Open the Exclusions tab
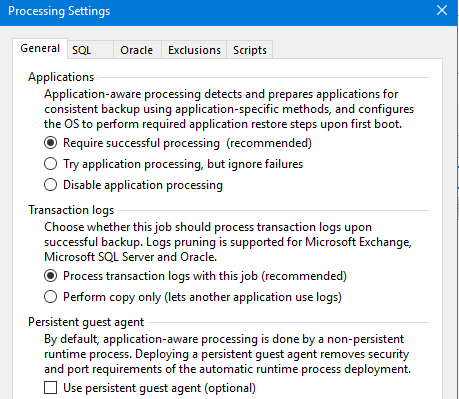This screenshot has width=459, height=399. point(194,50)
